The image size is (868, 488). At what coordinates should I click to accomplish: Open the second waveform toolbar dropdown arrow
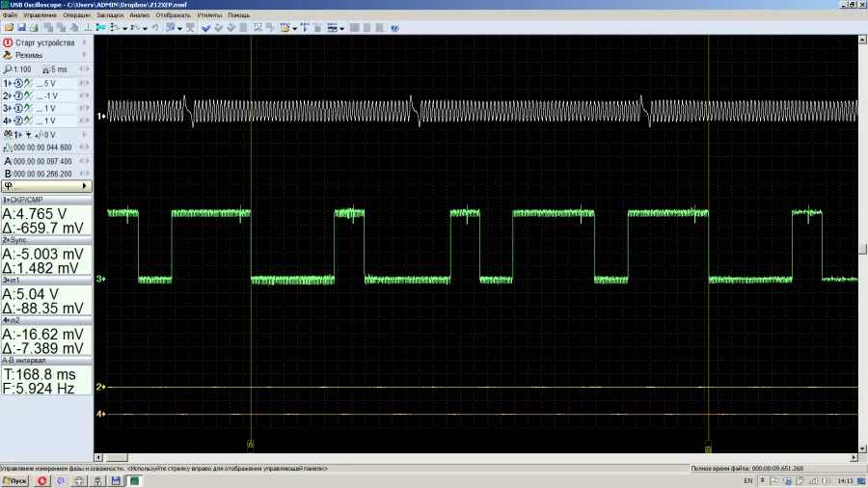tap(145, 28)
